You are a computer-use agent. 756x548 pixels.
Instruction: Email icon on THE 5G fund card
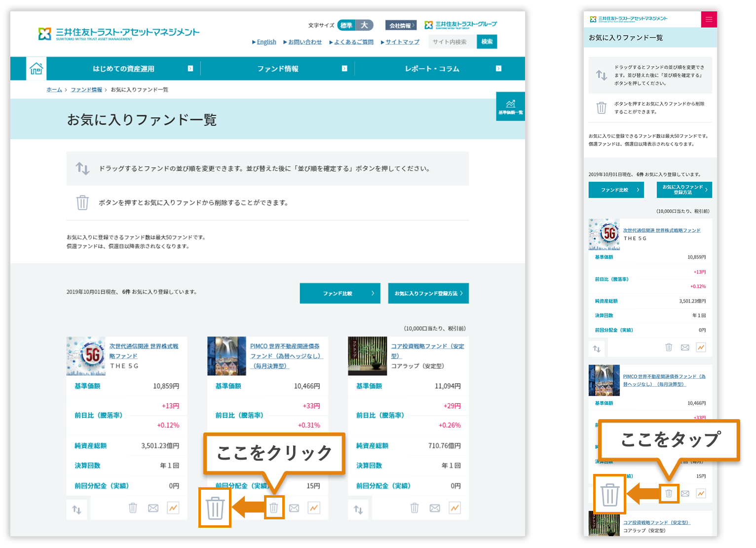tap(153, 508)
